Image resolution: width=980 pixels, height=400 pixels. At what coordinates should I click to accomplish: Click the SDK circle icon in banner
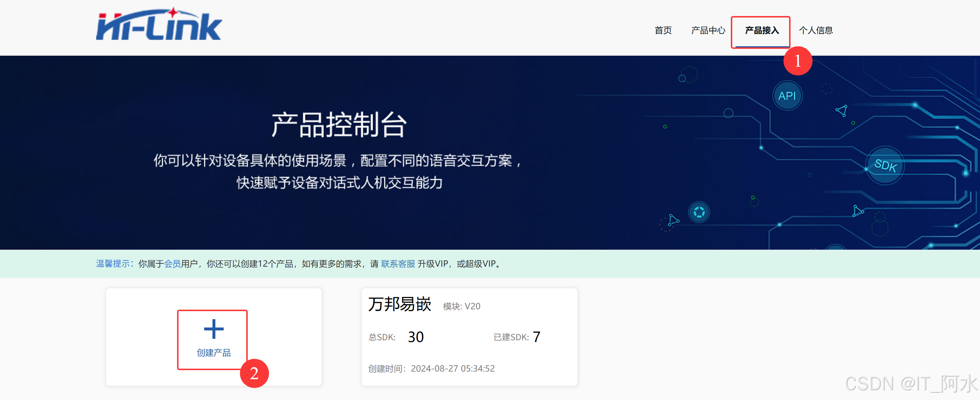pyautogui.click(x=885, y=166)
